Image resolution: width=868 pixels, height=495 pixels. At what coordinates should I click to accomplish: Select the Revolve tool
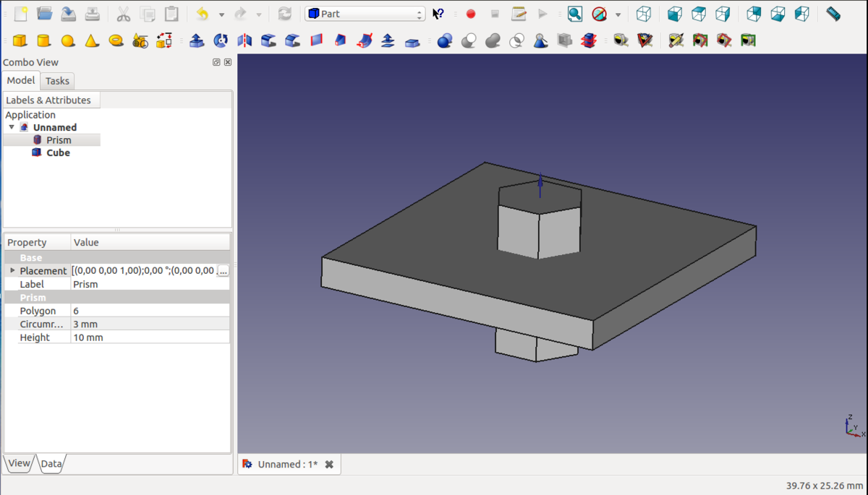(221, 40)
